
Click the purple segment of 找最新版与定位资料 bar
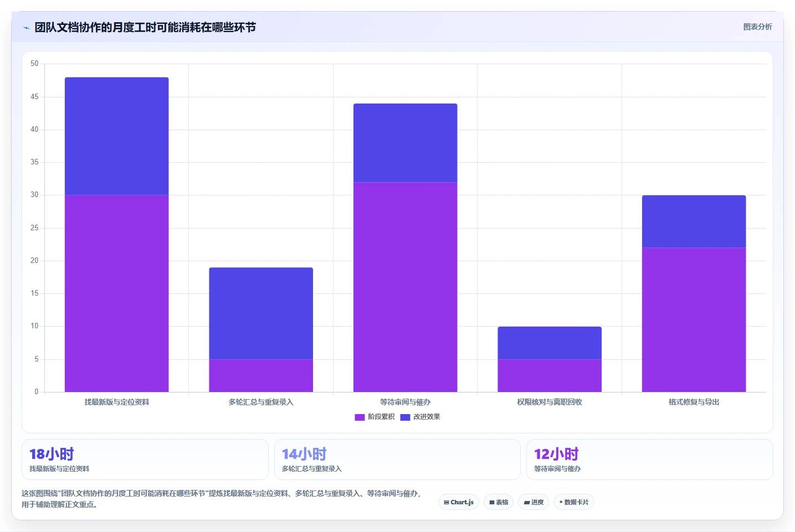coord(116,293)
